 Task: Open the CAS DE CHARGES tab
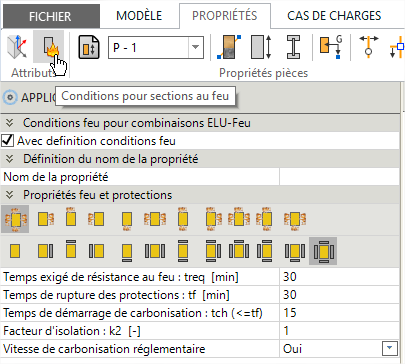pos(334,16)
